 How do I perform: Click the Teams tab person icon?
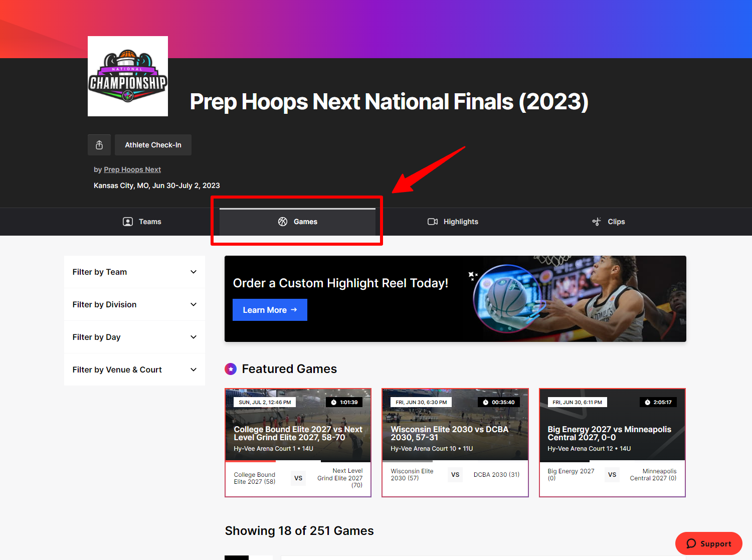tap(128, 222)
